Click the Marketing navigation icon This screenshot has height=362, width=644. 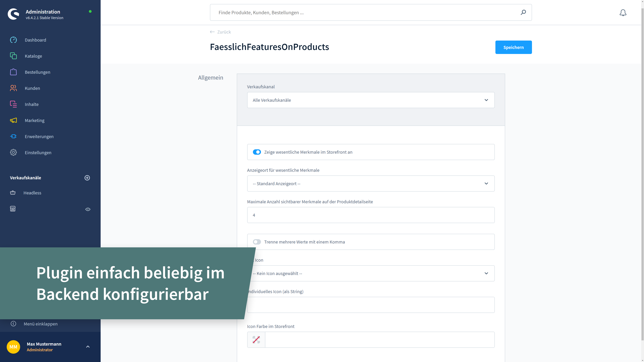click(13, 120)
